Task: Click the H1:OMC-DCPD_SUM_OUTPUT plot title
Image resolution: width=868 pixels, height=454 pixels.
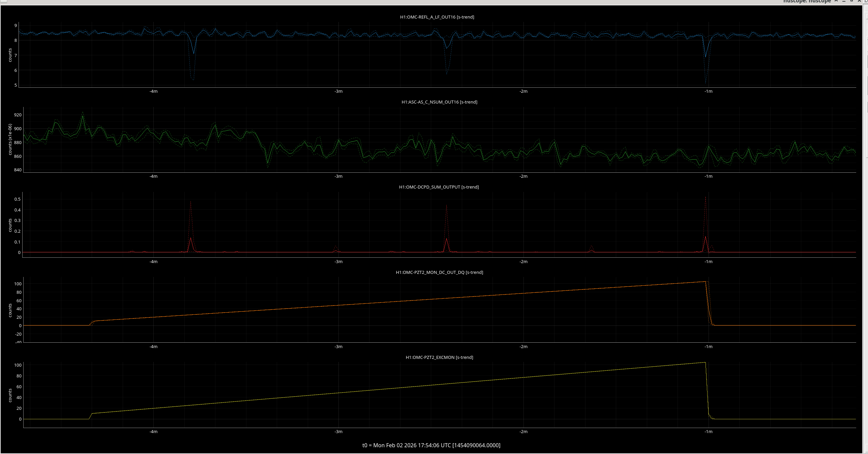Action: (439, 187)
